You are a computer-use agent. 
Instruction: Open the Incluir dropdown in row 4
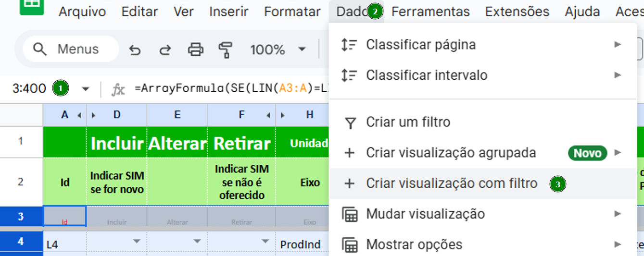coord(137,241)
